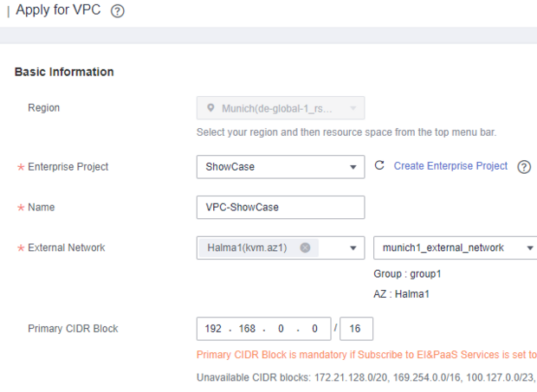Screen dimensions: 537x392
Task: Click the orange Primary CIDR Block warning message
Action: click(x=366, y=355)
